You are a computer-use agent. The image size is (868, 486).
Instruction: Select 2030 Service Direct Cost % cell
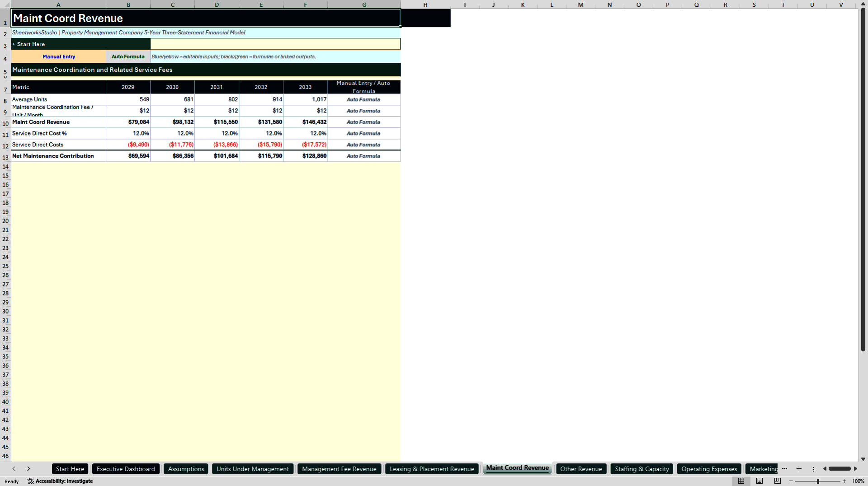coord(172,133)
